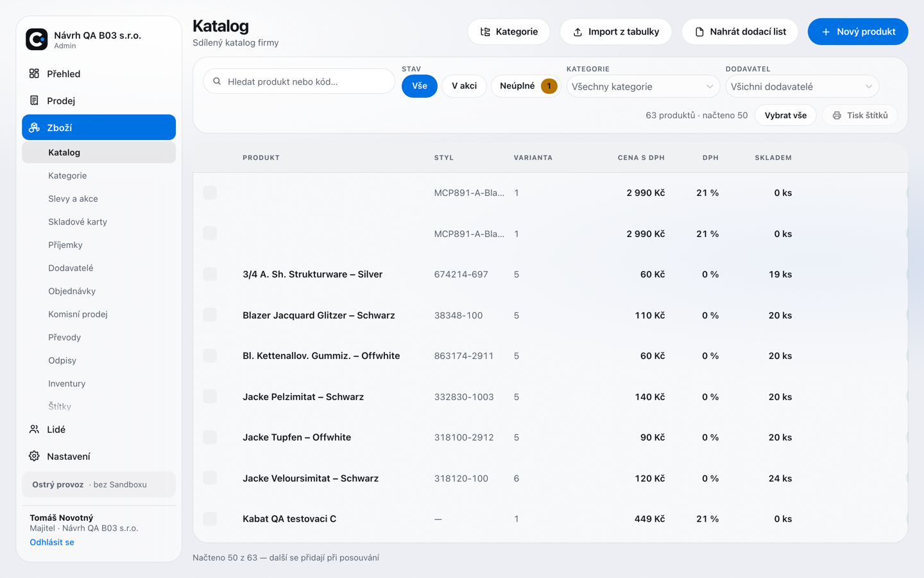Click the plus icon on Nový produkt

826,31
